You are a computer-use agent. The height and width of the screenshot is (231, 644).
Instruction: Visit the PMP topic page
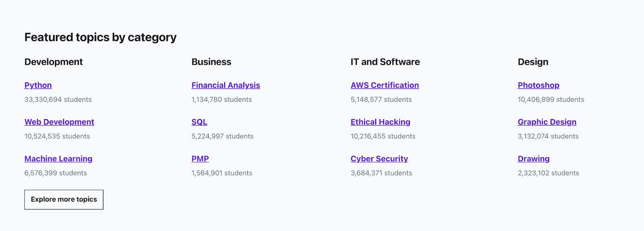click(x=200, y=159)
